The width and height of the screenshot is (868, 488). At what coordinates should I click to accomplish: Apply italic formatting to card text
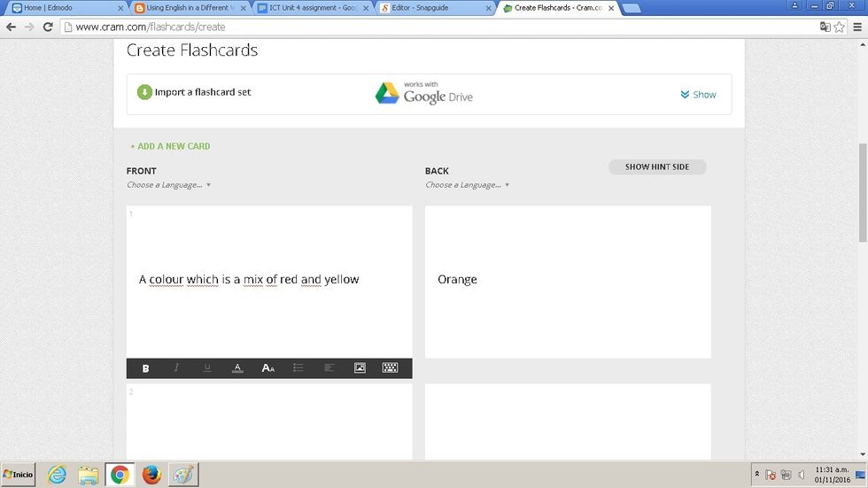coord(176,368)
